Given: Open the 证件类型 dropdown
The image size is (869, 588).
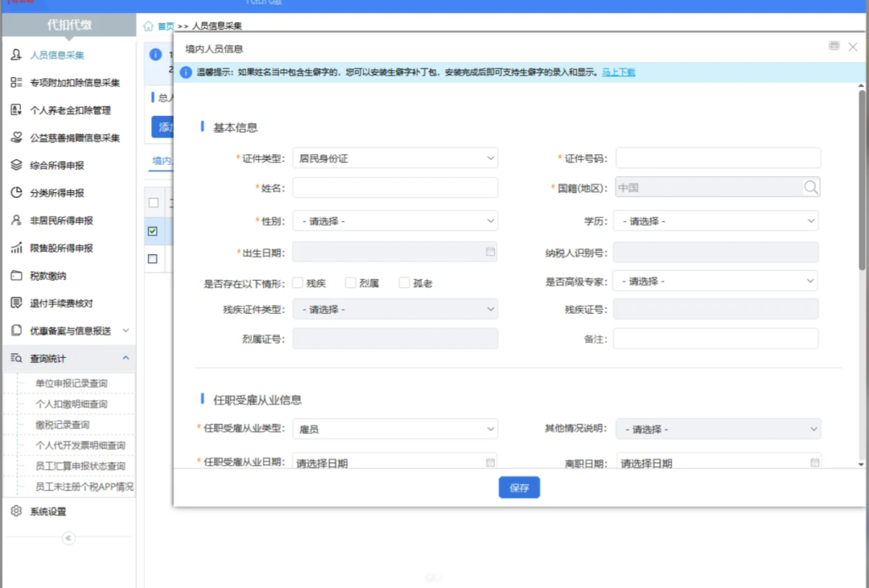Looking at the screenshot, I should point(394,158).
